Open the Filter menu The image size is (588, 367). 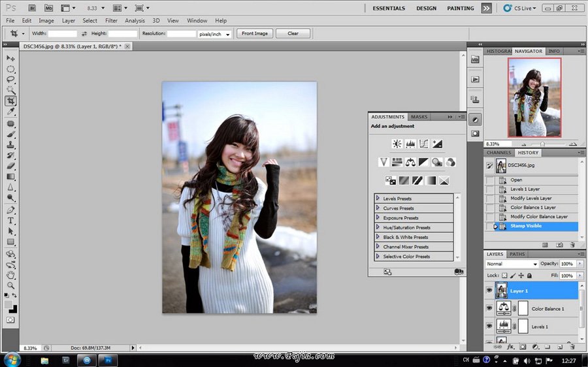pos(111,21)
